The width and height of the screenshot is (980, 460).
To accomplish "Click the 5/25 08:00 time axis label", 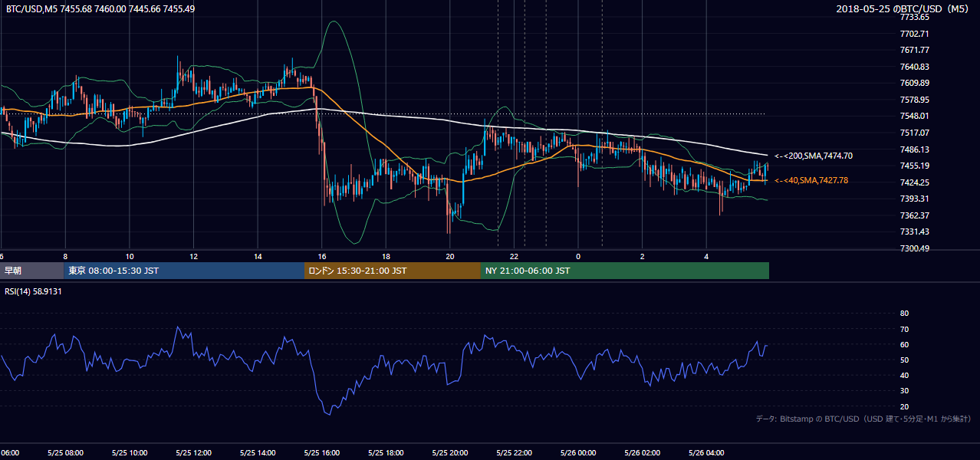I will click(65, 453).
